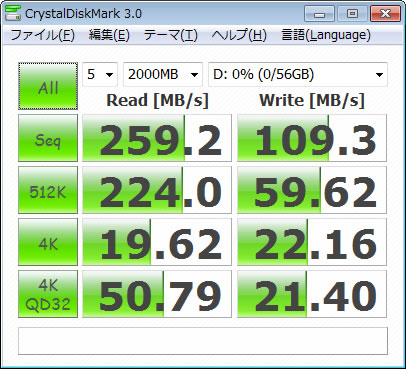Start the 512K random test
This screenshot has width=406, height=369.
tap(48, 190)
